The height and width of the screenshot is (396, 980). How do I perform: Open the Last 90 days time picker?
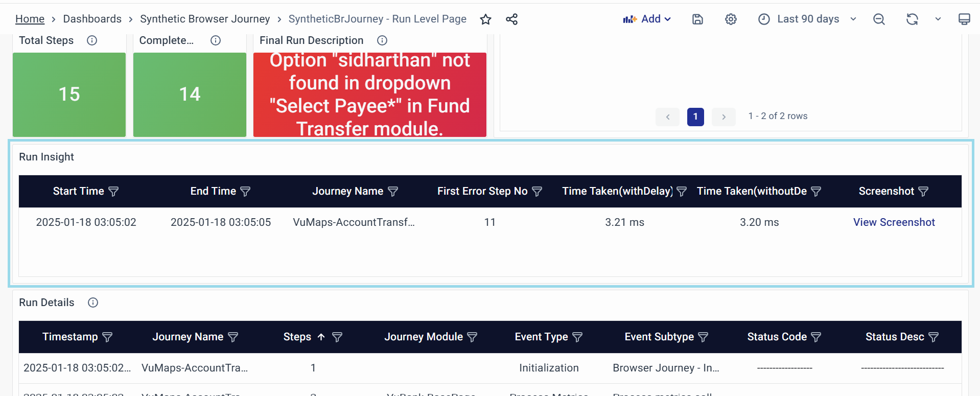click(x=807, y=19)
